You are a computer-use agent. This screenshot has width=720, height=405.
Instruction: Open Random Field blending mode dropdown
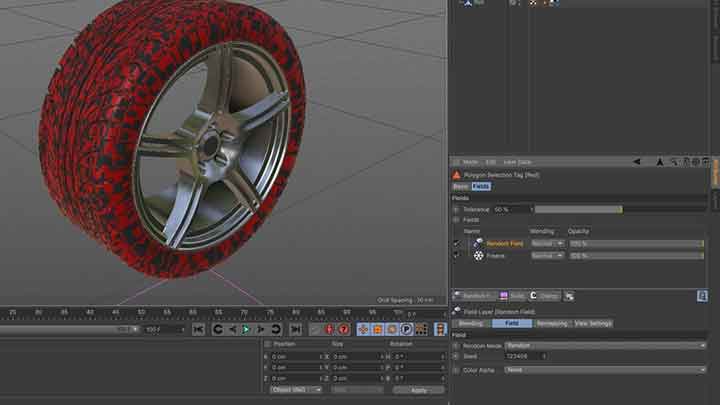(x=547, y=243)
